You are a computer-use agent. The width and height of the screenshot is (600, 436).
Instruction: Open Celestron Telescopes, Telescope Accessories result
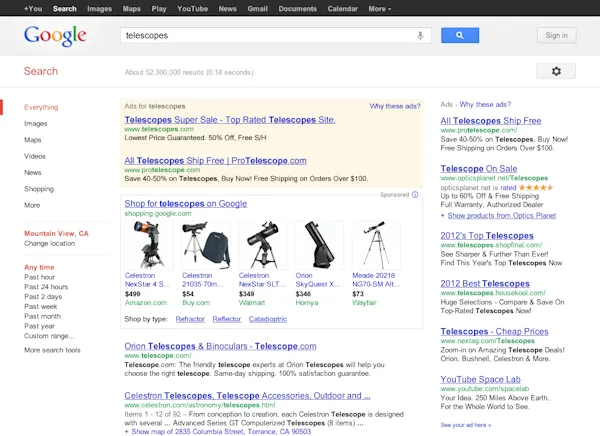click(247, 396)
